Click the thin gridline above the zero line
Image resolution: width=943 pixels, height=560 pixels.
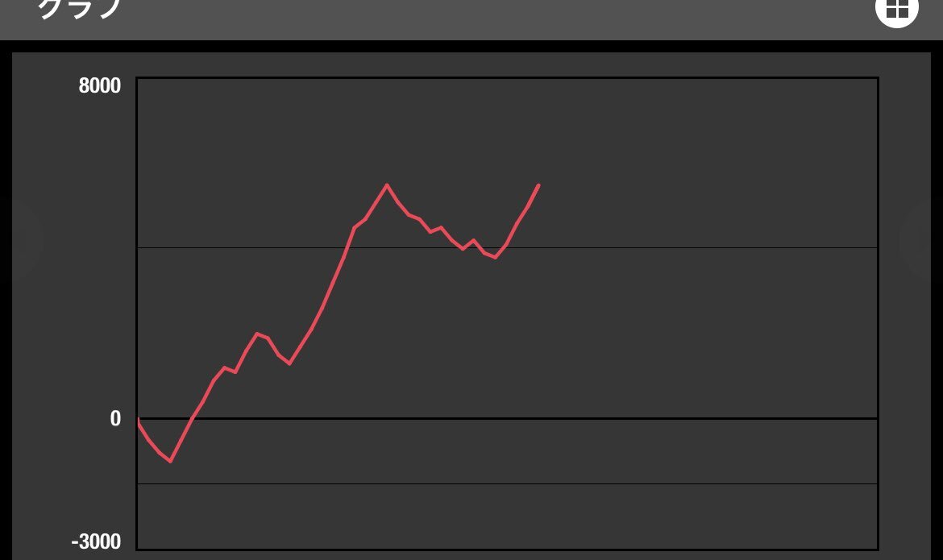(x=508, y=247)
